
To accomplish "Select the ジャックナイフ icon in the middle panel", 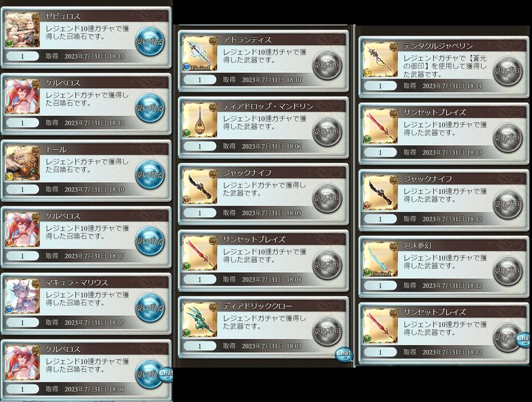I will (x=199, y=186).
